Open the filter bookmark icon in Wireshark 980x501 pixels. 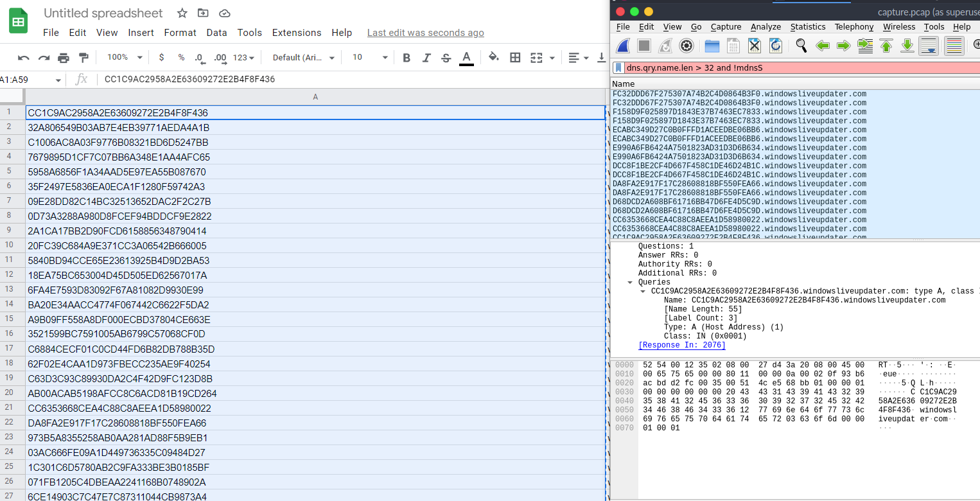(618, 67)
